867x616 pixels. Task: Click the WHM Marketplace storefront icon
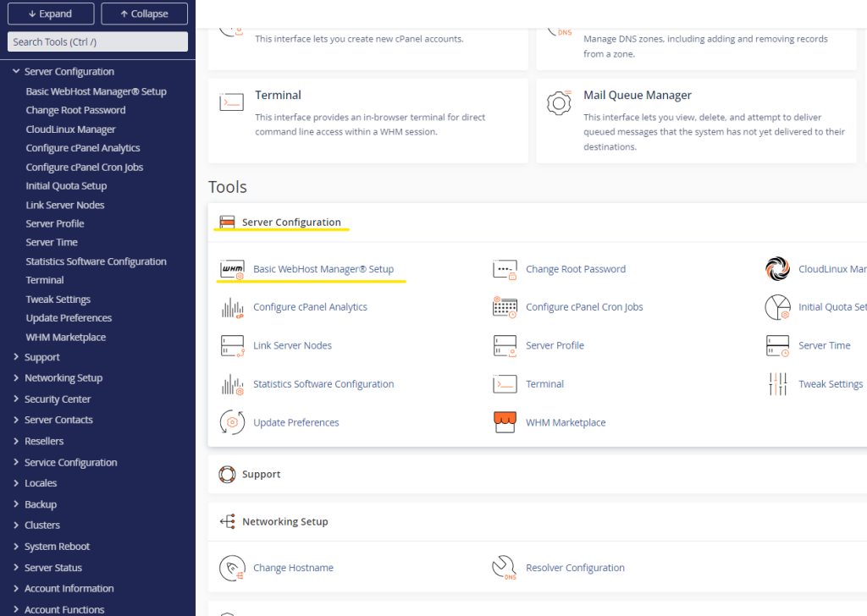coord(505,422)
